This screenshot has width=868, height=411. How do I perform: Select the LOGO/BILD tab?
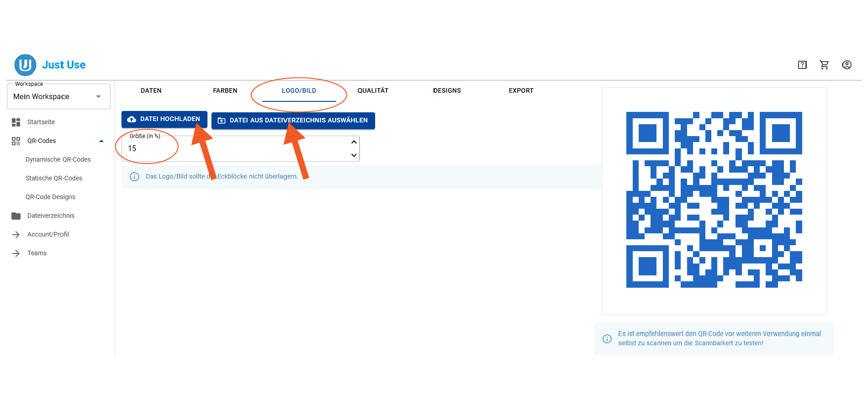[x=299, y=90]
